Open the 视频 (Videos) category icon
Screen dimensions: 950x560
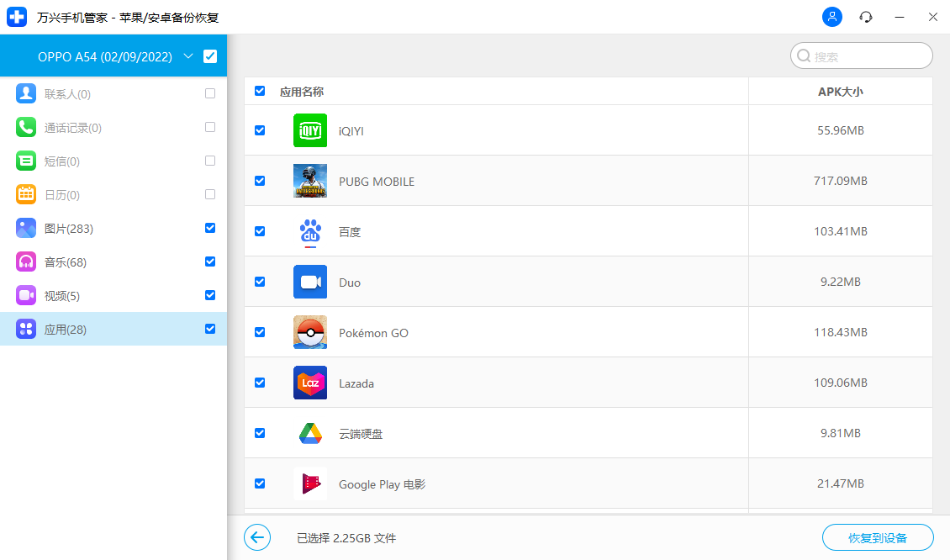pos(26,295)
